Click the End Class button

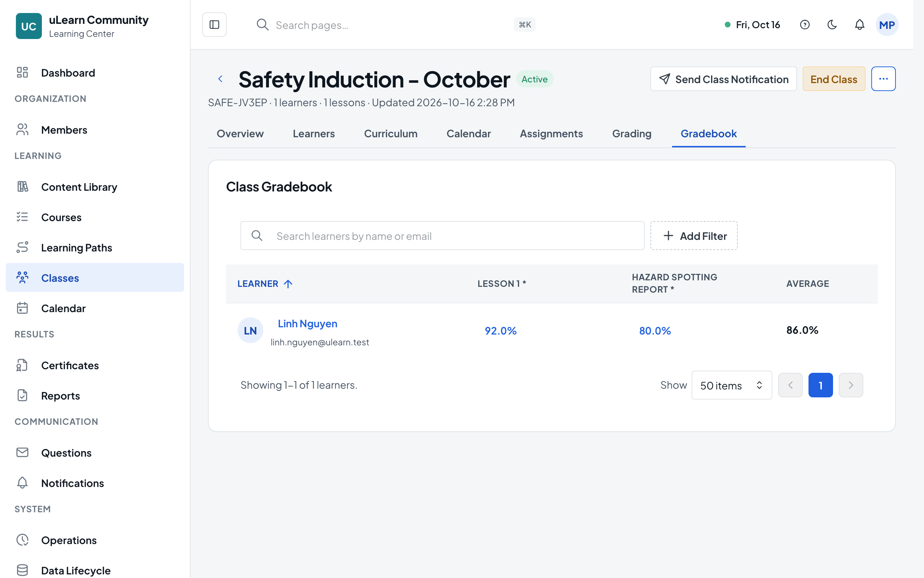click(x=834, y=79)
